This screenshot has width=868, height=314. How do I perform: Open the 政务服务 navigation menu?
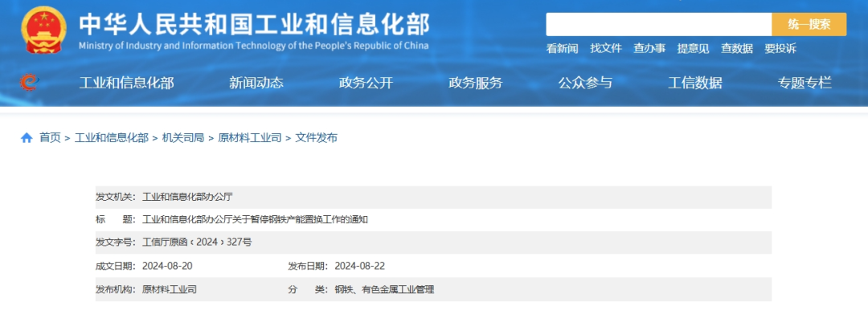point(476,83)
